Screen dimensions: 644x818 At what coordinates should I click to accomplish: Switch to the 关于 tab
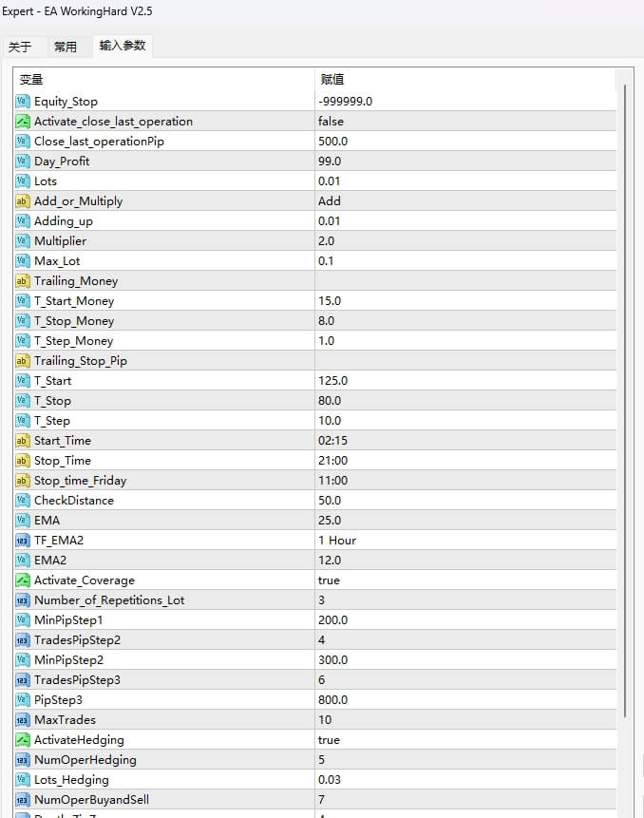point(22,45)
